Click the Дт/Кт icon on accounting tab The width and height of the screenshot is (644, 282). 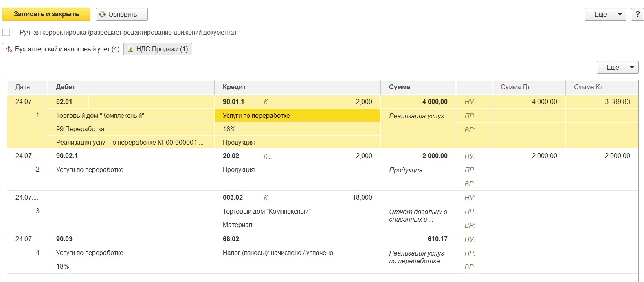coord(9,49)
